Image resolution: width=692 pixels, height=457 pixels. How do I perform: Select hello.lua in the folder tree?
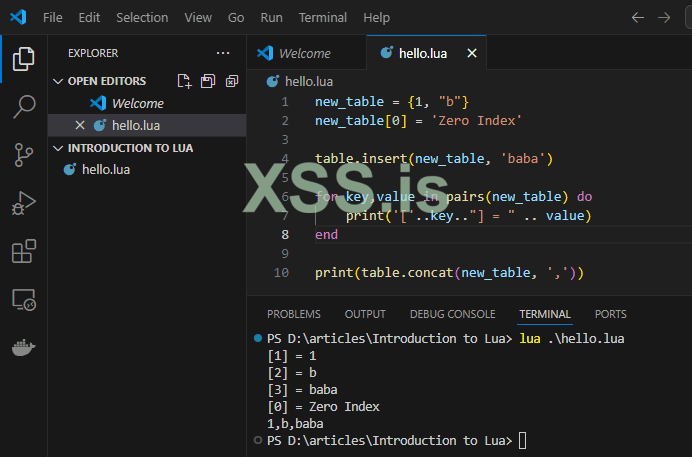click(106, 170)
